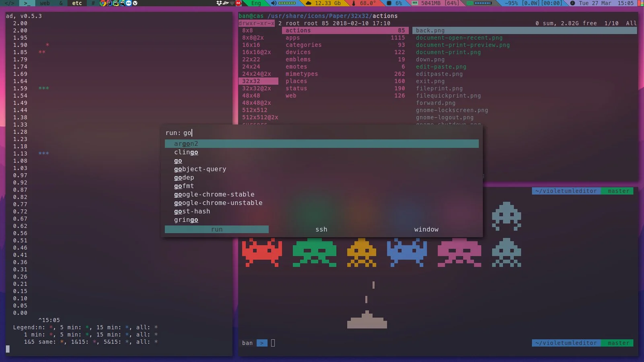This screenshot has height=362, width=644.
Task: Click the master branch label at the prompt
Action: click(618, 343)
